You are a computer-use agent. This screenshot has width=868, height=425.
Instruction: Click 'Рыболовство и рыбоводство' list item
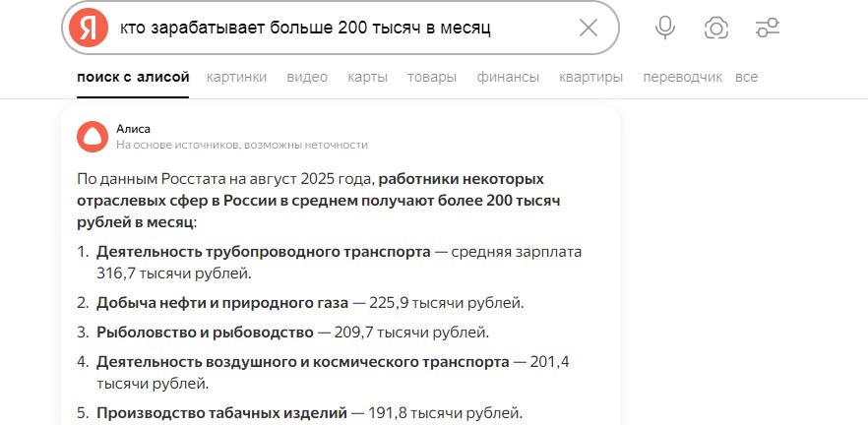[205, 333]
